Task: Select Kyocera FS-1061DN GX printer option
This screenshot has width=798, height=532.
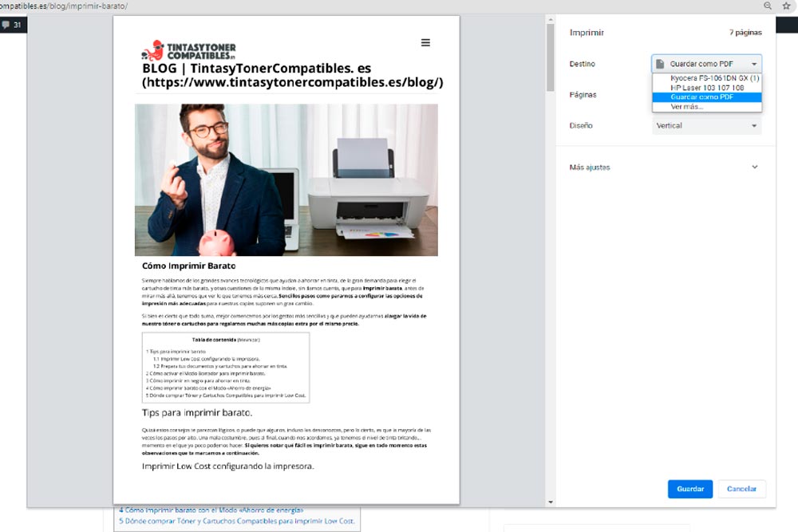Action: point(707,78)
